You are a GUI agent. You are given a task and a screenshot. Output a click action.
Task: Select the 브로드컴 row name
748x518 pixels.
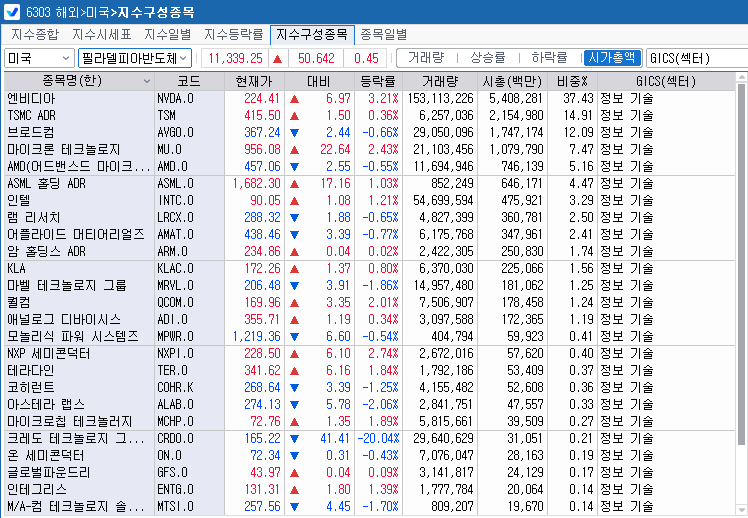click(31, 133)
